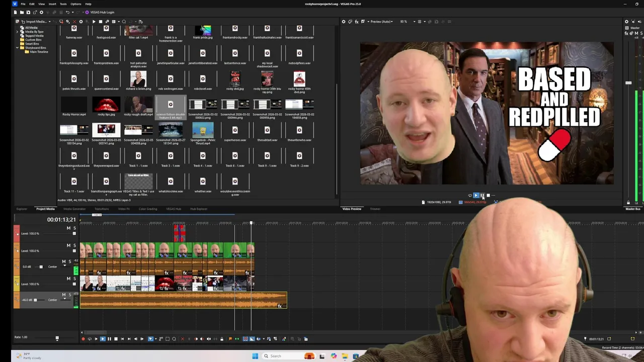Switch to the Transitions tab
Screen dimensions: 644x362
(x=102, y=209)
